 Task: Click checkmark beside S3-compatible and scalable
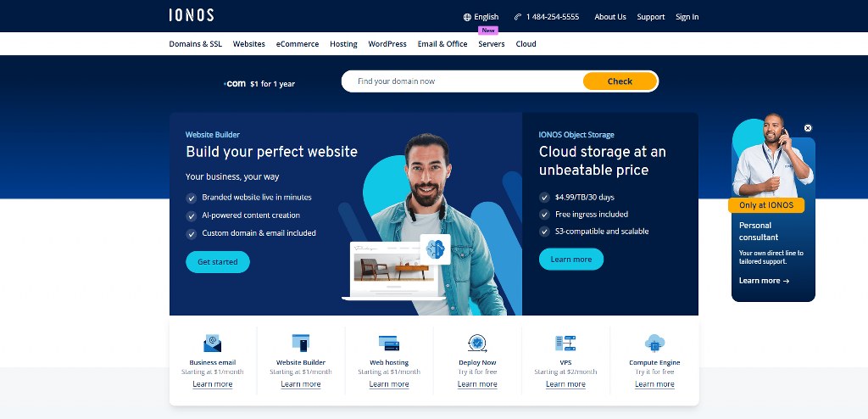544,232
